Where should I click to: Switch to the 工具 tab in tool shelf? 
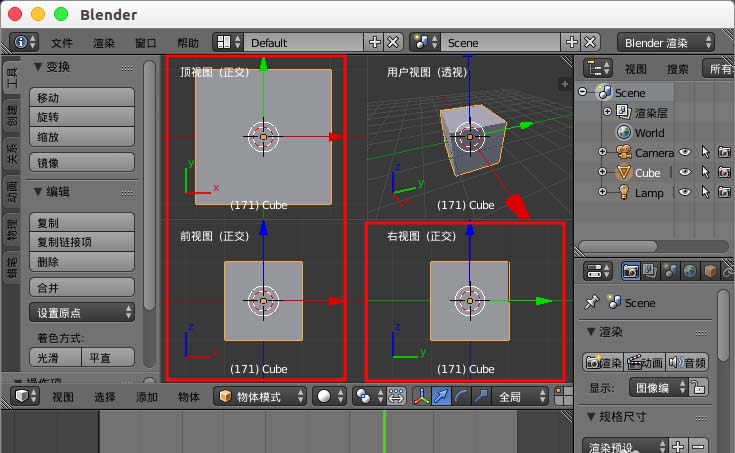pyautogui.click(x=12, y=77)
